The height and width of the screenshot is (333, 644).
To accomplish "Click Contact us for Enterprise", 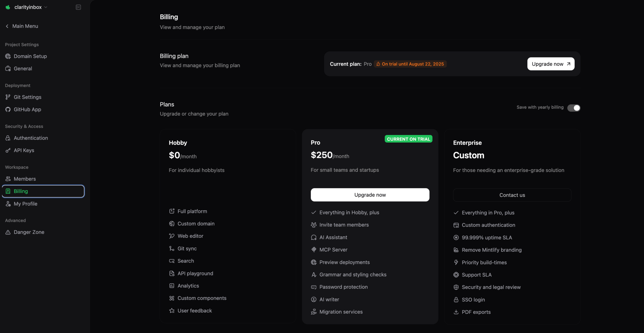I will [x=512, y=195].
